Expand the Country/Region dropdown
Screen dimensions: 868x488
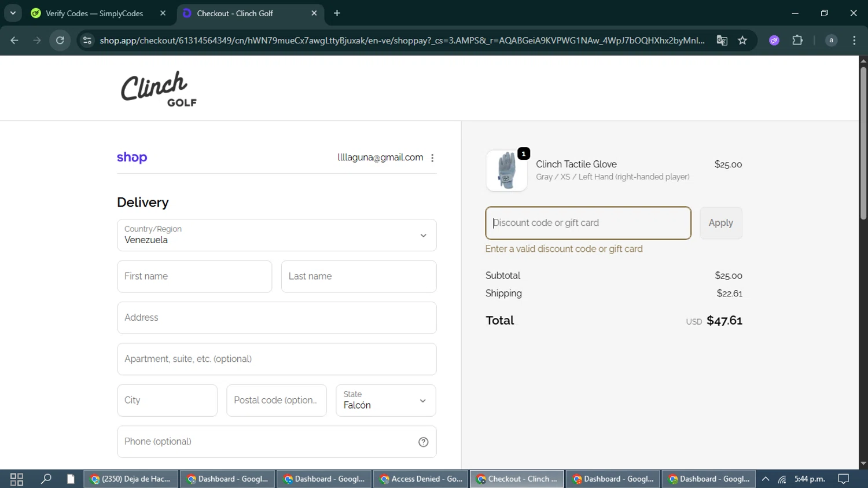277,235
